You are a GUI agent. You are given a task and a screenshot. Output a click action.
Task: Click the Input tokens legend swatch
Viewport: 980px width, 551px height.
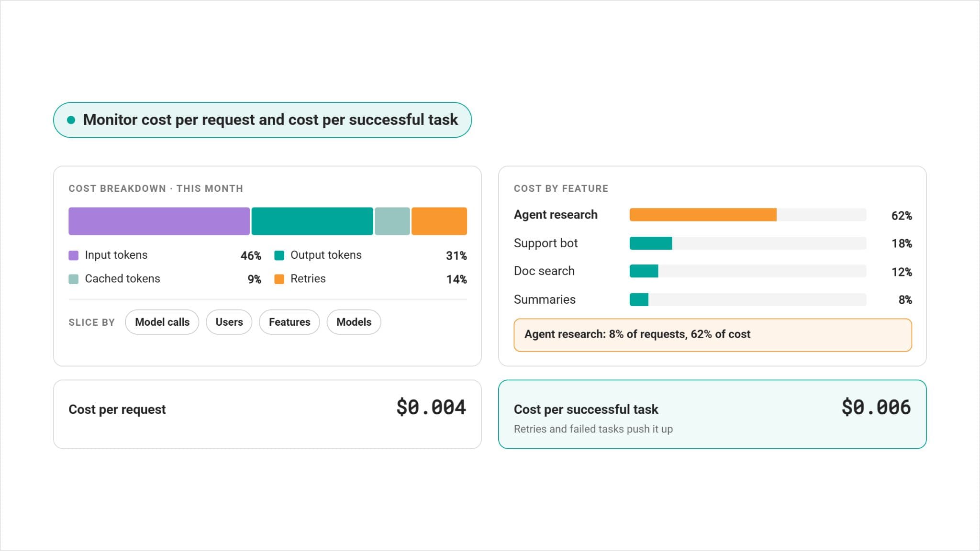[73, 255]
